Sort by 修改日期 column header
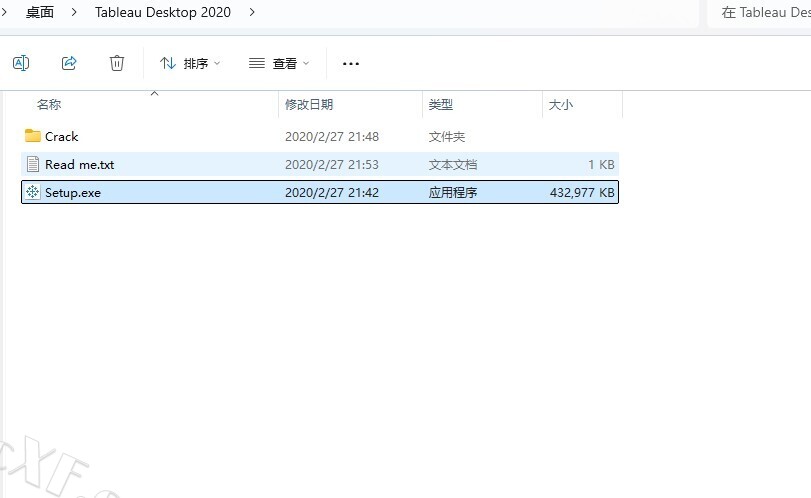The width and height of the screenshot is (811, 498). [309, 104]
